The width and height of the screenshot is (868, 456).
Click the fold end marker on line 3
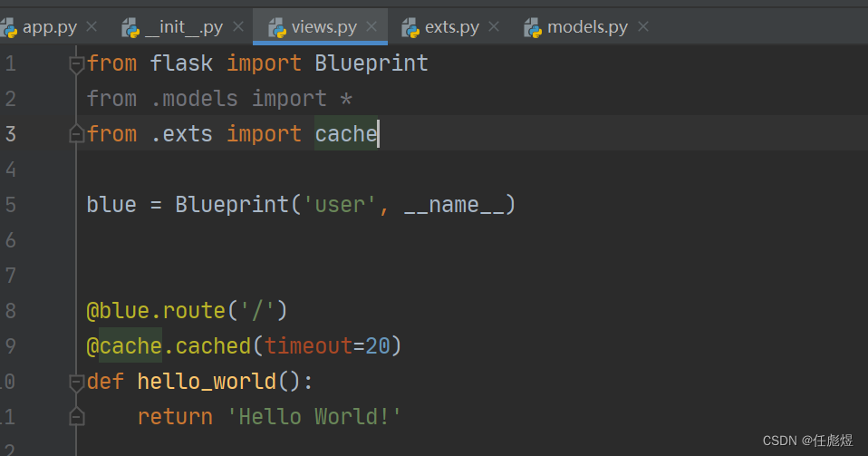76,133
